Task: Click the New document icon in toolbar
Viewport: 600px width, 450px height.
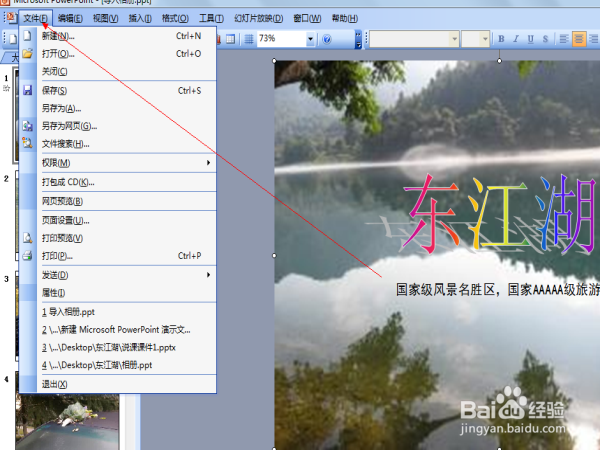Action: [x=13, y=39]
